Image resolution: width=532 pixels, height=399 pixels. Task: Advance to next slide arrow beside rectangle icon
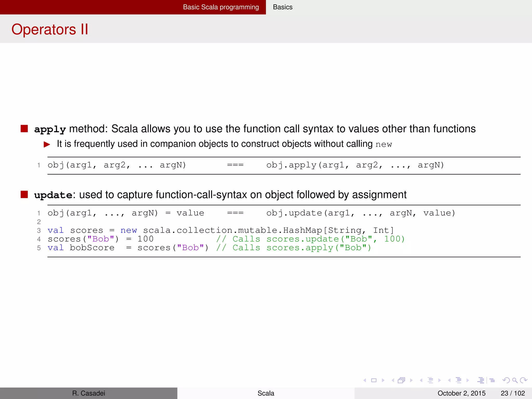pyautogui.click(x=383, y=380)
